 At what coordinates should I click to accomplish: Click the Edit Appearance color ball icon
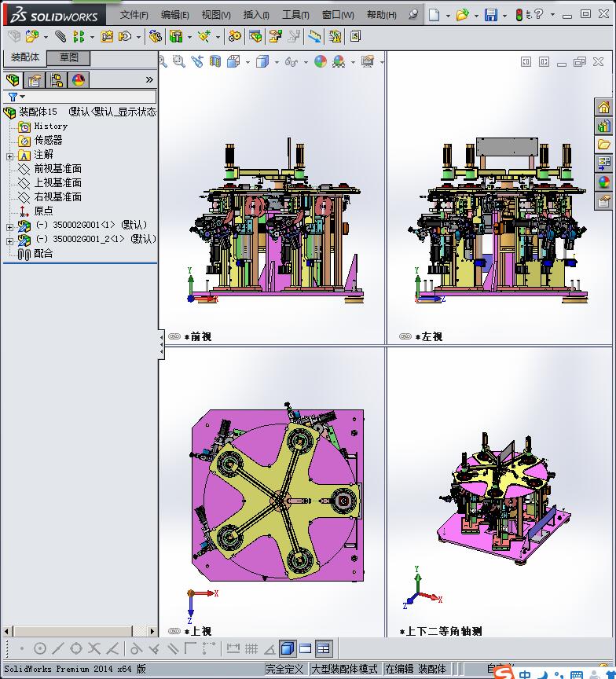tap(321, 61)
